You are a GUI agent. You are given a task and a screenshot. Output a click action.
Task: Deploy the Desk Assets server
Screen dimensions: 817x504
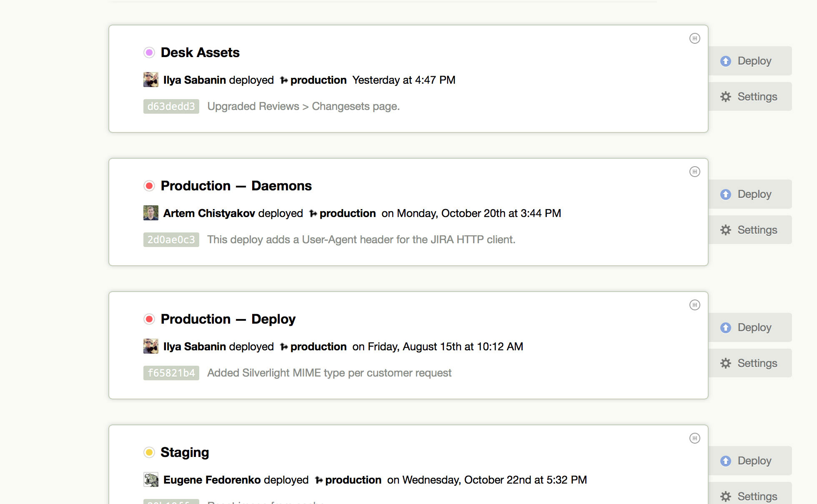(x=750, y=61)
